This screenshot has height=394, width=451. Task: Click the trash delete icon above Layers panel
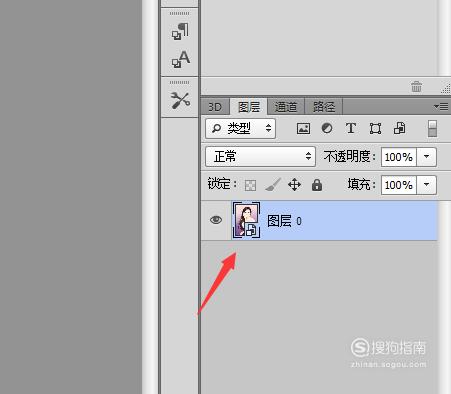[x=416, y=87]
